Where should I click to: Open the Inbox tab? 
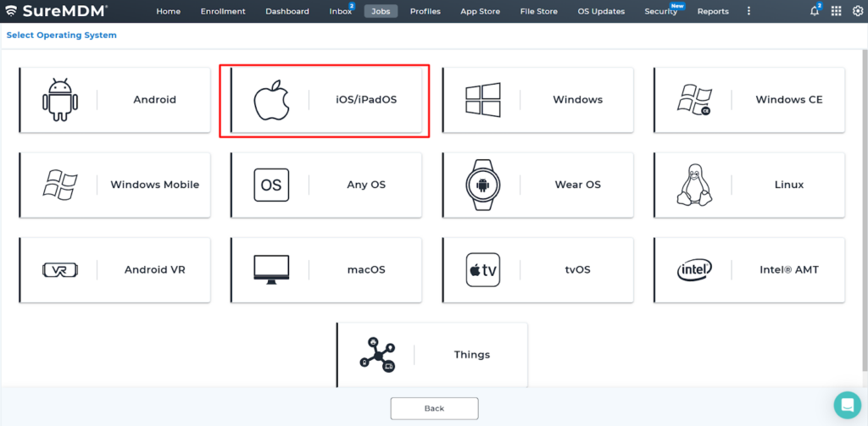click(341, 12)
